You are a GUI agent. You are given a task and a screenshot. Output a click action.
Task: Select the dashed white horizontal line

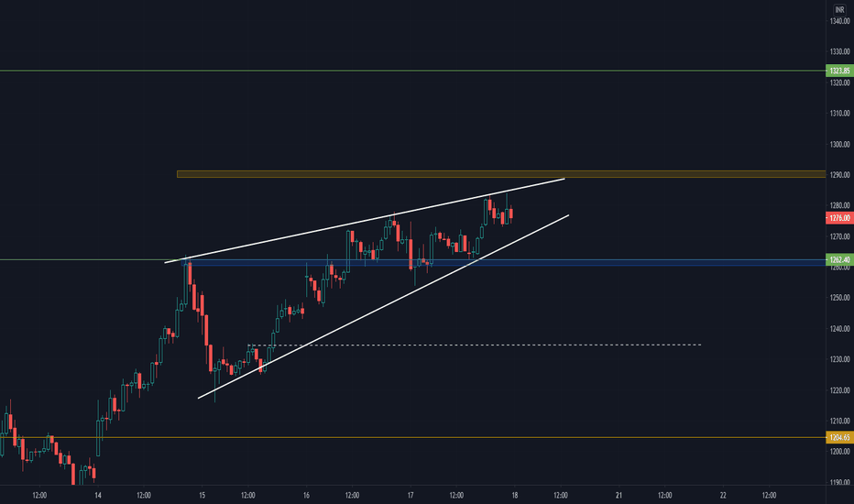coord(474,345)
